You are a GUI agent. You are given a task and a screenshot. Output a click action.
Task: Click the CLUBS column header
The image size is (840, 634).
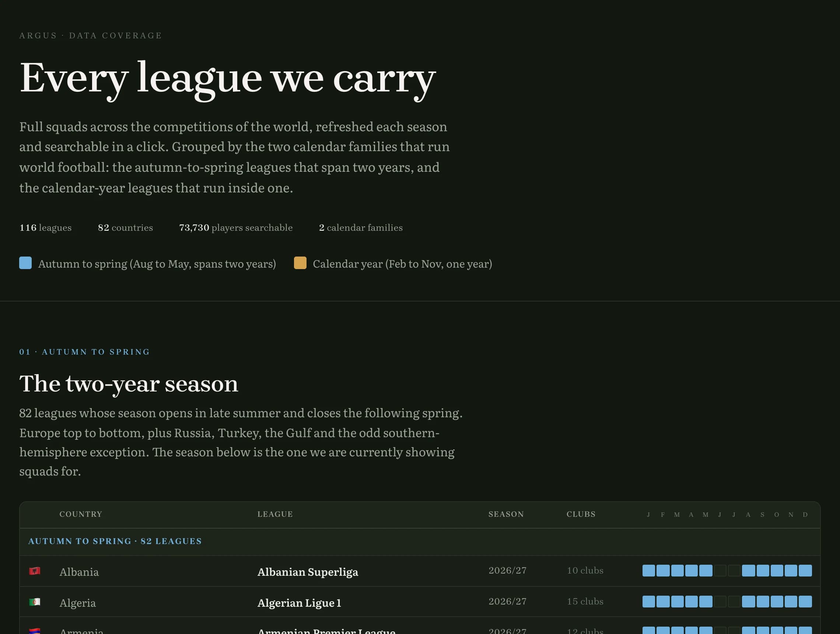click(581, 514)
